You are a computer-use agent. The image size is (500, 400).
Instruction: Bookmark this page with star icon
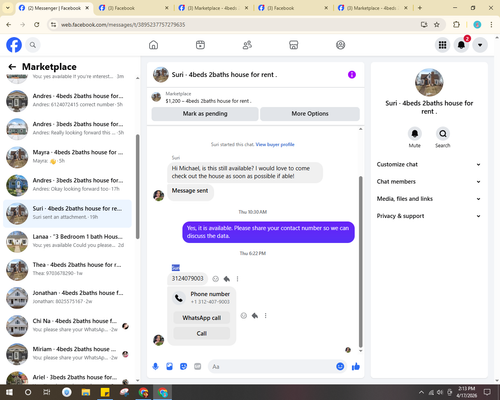click(x=437, y=25)
